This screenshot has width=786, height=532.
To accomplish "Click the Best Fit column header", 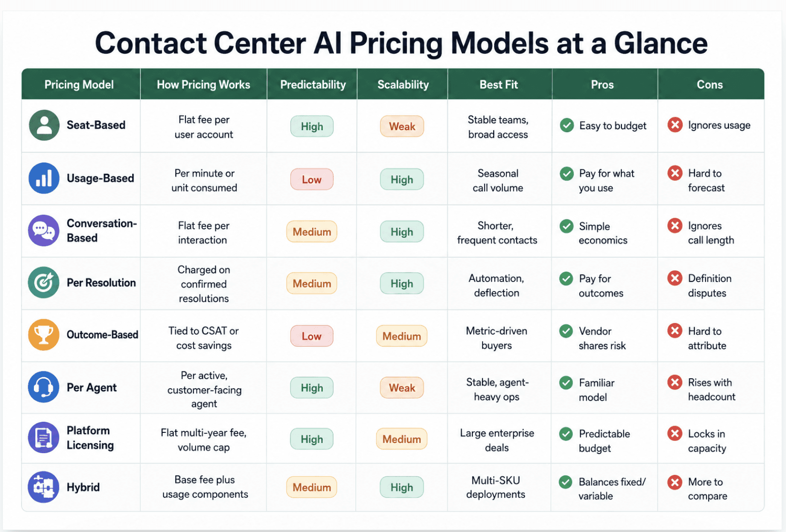I will 499,85.
